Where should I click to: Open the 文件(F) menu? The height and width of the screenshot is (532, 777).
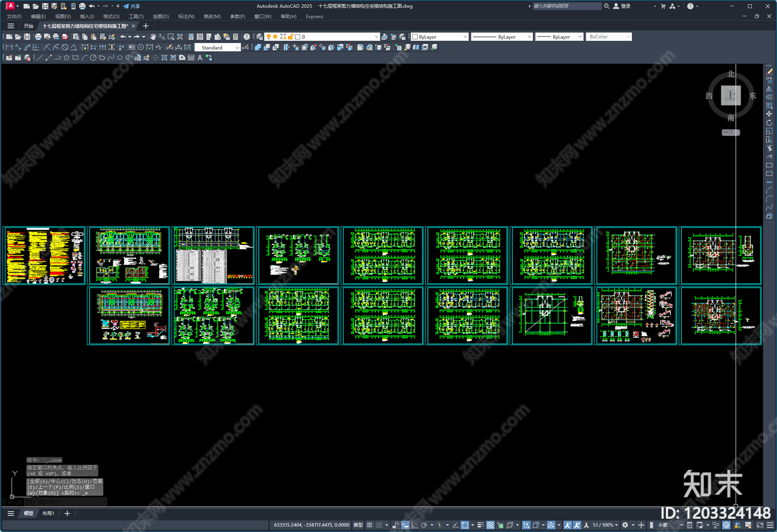point(14,17)
